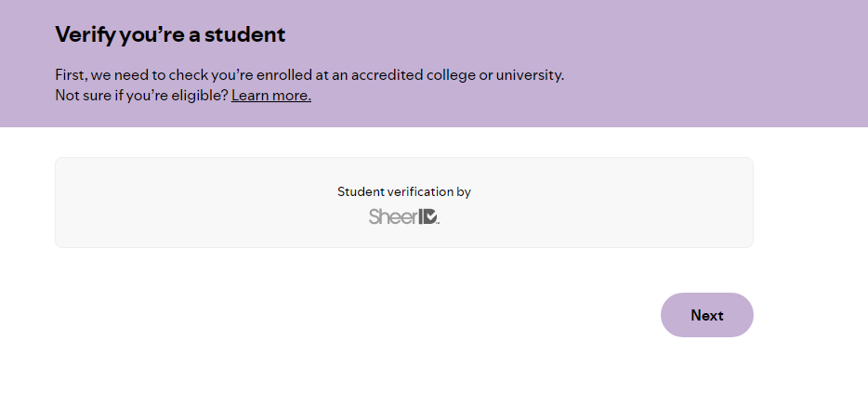Click the small trademark mark after SheerID
This screenshot has width=868, height=406.
(x=439, y=223)
